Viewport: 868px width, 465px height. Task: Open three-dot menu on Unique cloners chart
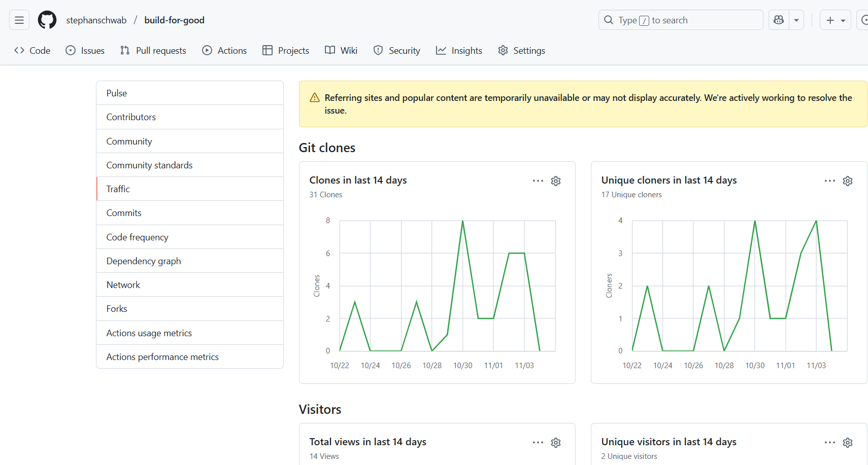coord(830,181)
